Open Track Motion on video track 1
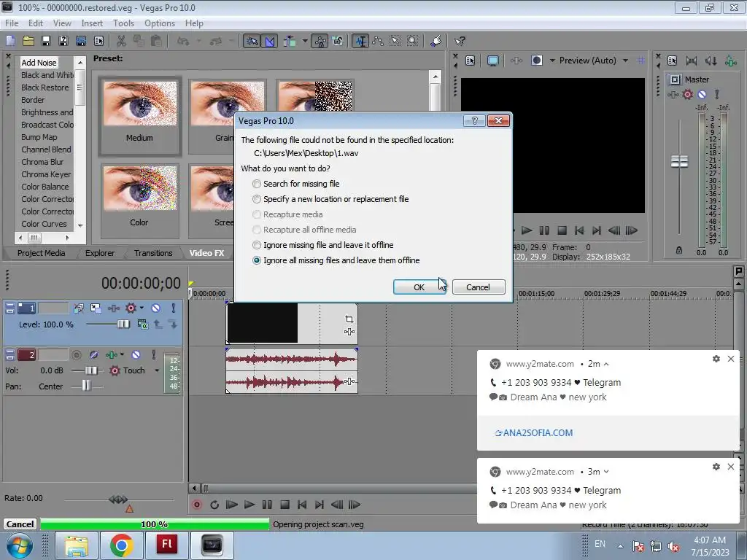Viewport: 747px width, 560px height. click(x=96, y=308)
